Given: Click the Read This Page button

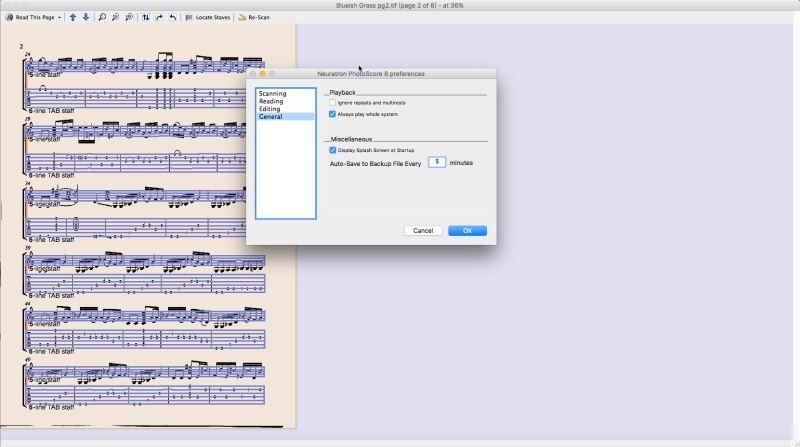Looking at the screenshot, I should [31, 17].
